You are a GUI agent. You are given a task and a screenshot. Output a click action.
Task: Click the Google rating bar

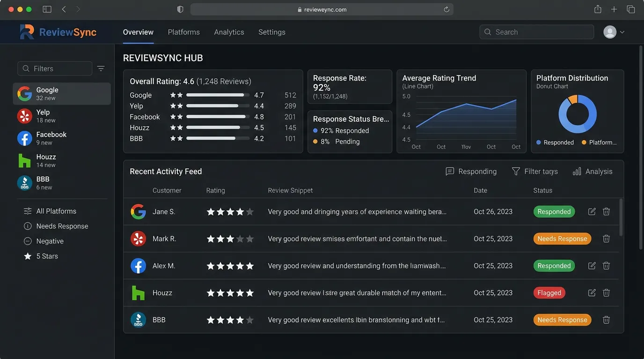tap(218, 95)
